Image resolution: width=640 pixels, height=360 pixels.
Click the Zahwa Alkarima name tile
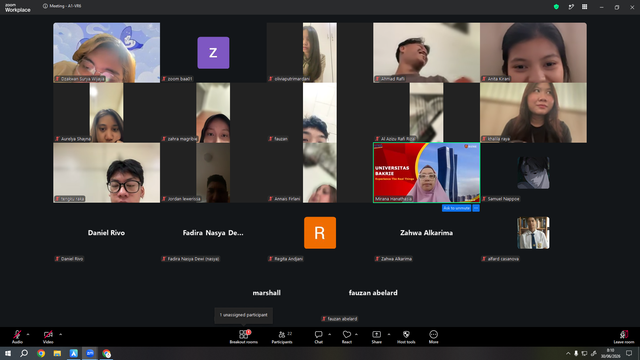(x=427, y=233)
